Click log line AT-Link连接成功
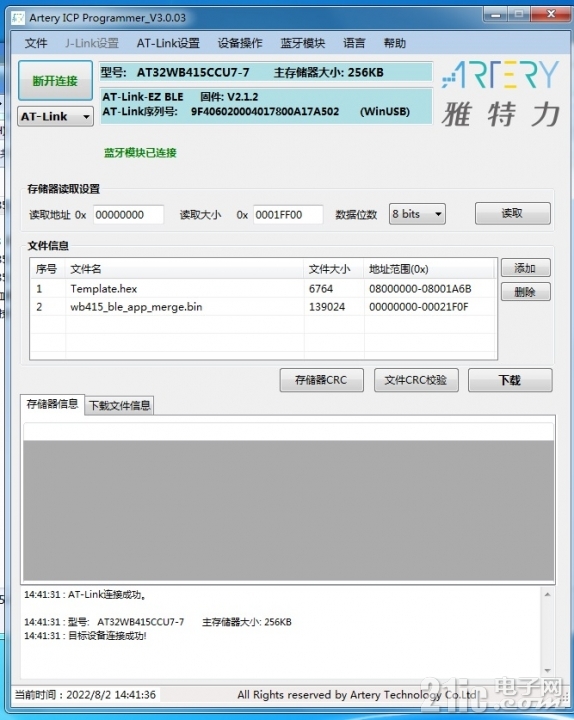 click(85, 595)
